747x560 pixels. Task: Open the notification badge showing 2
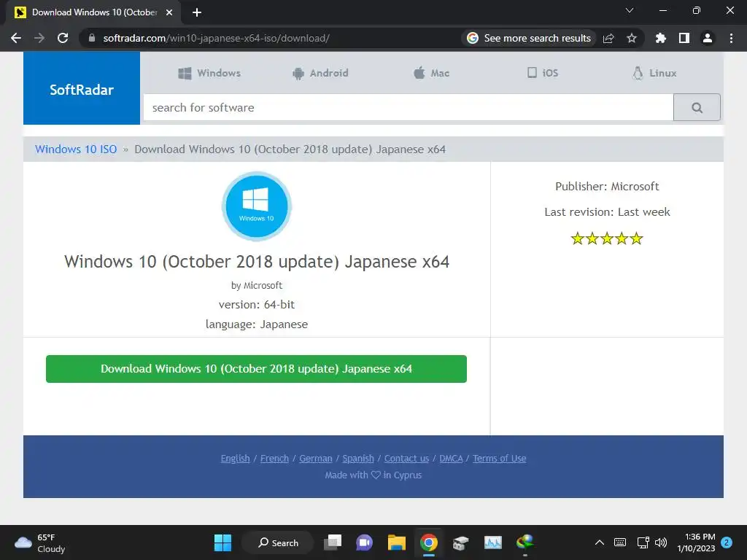click(x=727, y=542)
